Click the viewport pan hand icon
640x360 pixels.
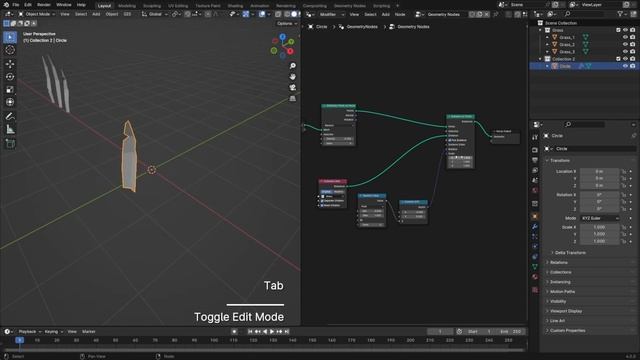293,77
